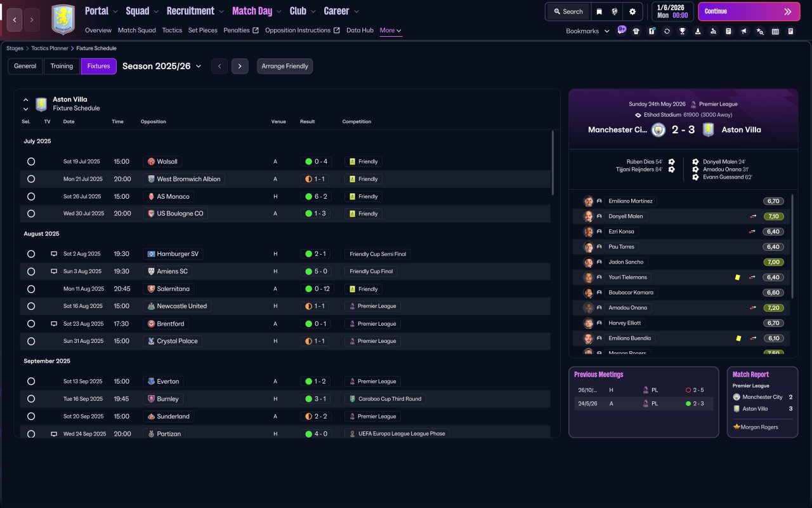Click the Continue button
Viewport: 812px width, 508px height.
click(748, 11)
